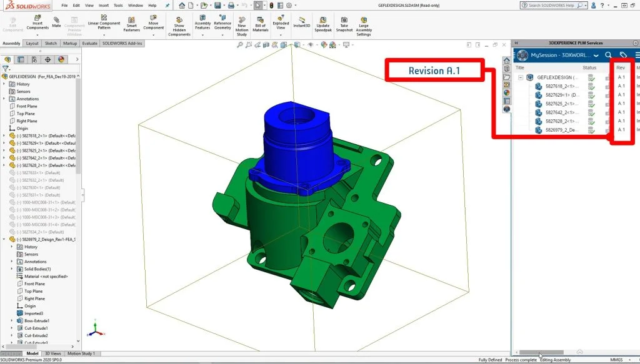Open Bill of Materials tool
The width and height of the screenshot is (640, 364).
pos(261,25)
